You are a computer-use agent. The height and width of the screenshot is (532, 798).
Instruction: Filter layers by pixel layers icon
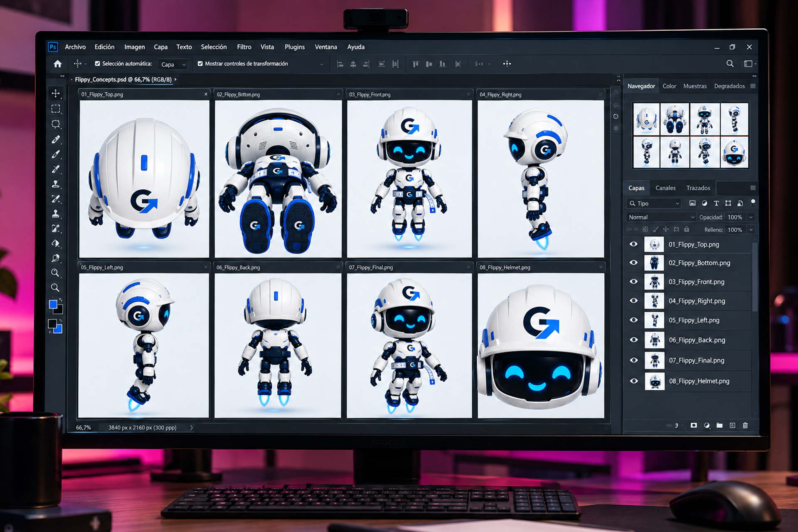(x=692, y=203)
